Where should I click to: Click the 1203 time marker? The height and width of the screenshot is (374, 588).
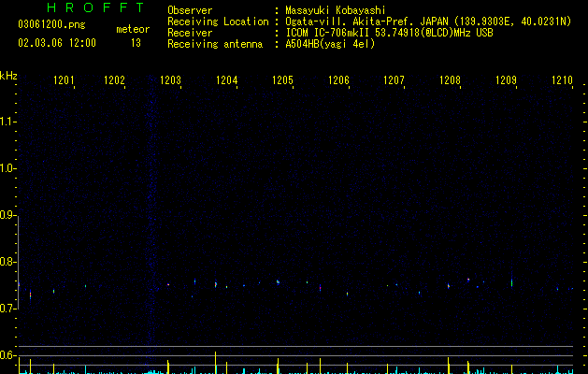[x=171, y=80]
